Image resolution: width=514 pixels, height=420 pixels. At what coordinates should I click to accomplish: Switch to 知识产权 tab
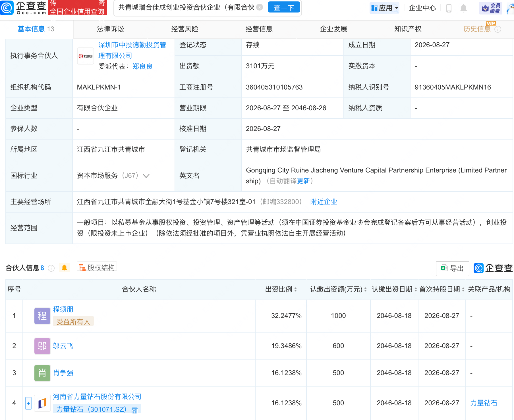click(408, 29)
